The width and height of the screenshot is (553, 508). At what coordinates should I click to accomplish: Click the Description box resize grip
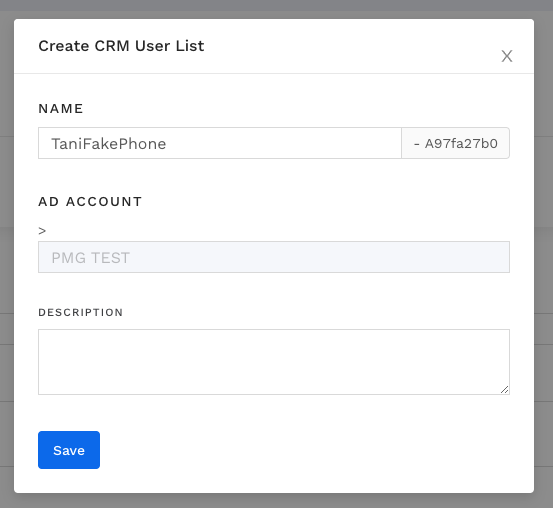[x=505, y=389]
